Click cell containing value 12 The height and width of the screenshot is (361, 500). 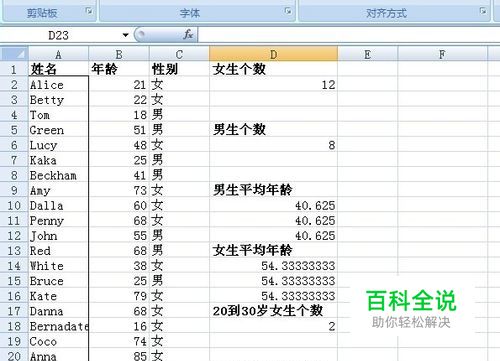click(273, 85)
